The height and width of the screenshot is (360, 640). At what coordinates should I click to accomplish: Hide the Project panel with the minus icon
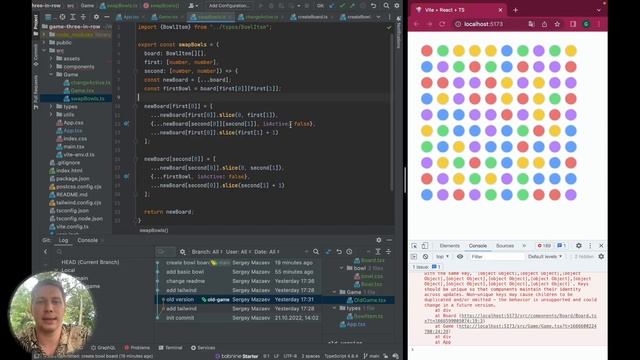(107, 17)
